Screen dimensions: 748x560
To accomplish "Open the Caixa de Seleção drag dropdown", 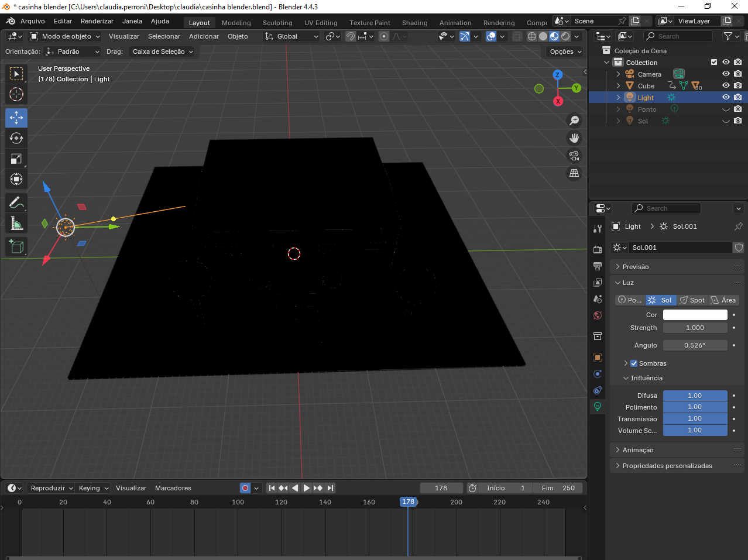I will tap(162, 51).
